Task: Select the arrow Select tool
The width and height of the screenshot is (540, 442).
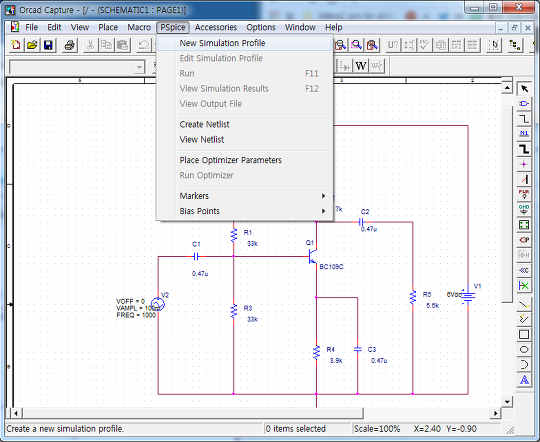Action: (x=524, y=89)
